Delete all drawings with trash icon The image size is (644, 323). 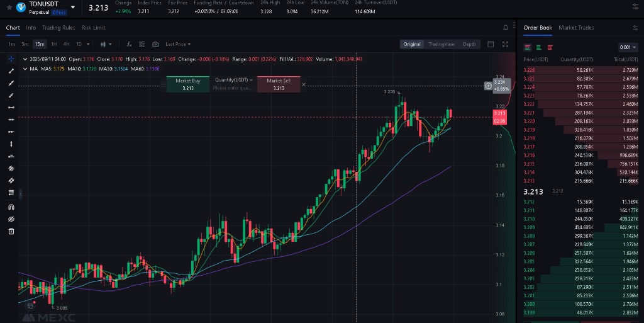[11, 231]
